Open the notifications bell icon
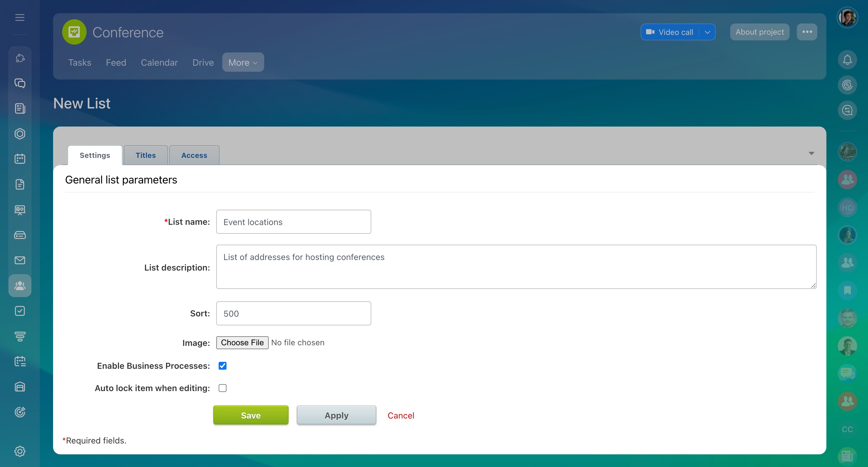This screenshot has width=868, height=467. click(847, 60)
